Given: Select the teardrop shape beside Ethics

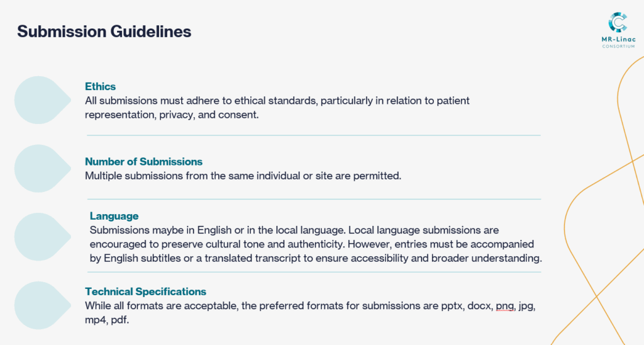Looking at the screenshot, I should (x=41, y=99).
